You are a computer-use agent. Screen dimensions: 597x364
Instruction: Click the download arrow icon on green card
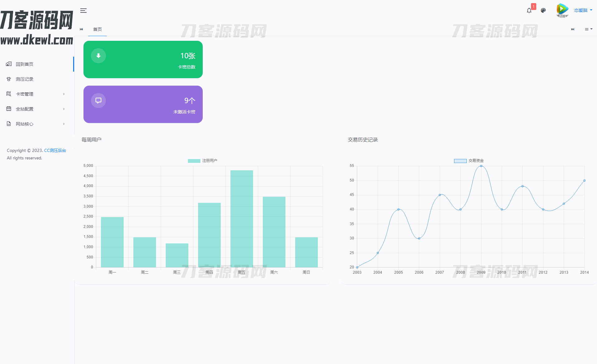click(x=98, y=56)
